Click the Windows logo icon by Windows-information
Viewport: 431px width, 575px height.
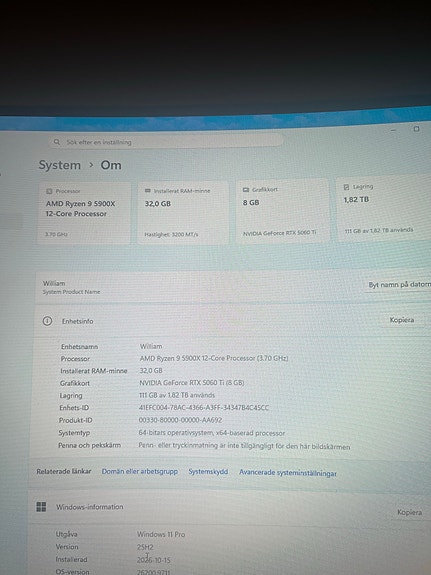41,507
